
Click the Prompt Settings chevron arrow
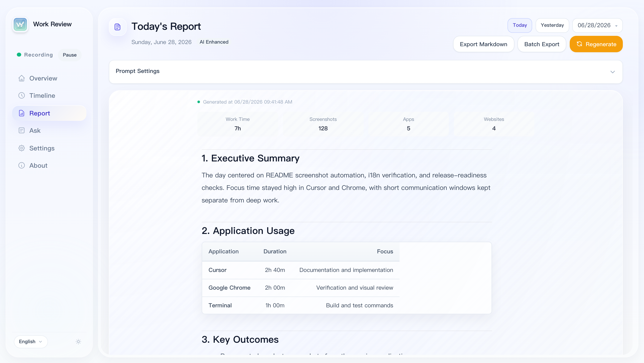(612, 72)
